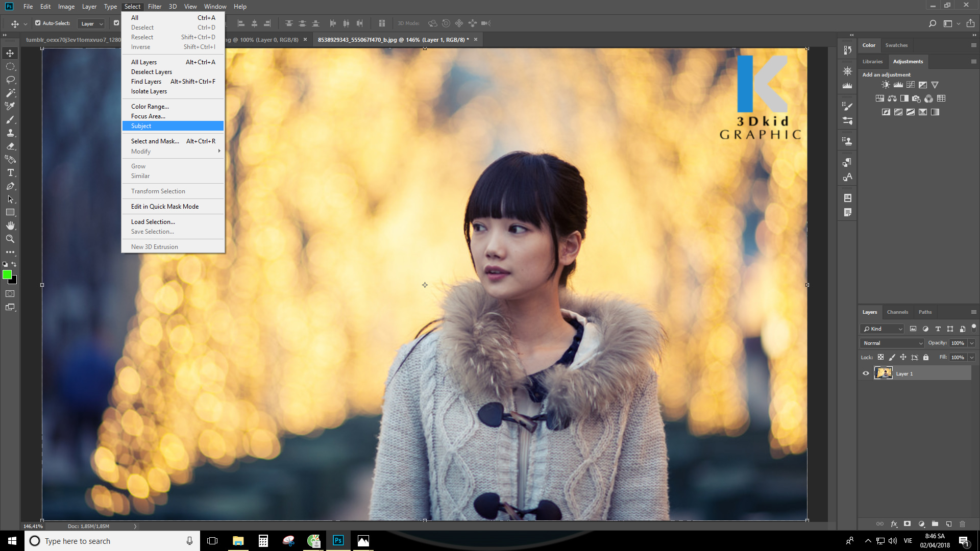
Task: Select the Clone Stamp tool
Action: click(10, 133)
